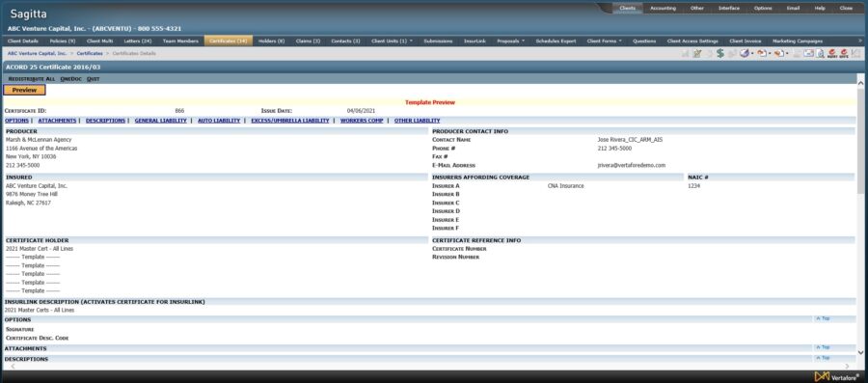Jump to Other Liability section link
This screenshot has width=868, height=383.
(x=417, y=120)
